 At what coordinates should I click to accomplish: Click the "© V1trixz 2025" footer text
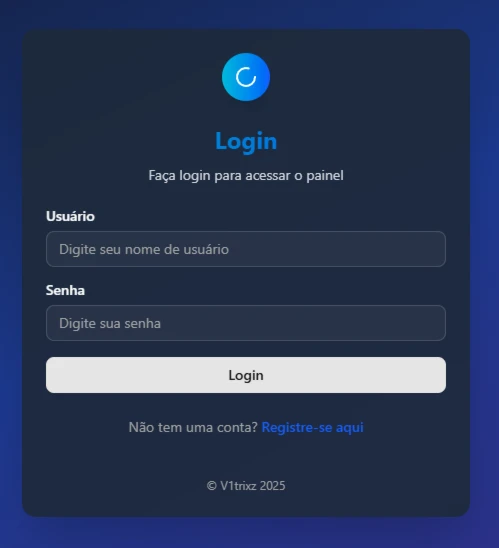[246, 486]
